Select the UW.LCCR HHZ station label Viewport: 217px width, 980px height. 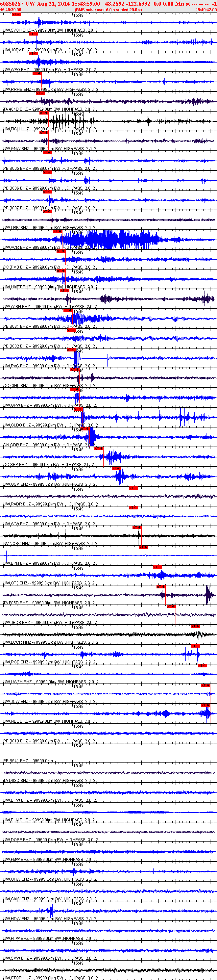tap(51, 643)
